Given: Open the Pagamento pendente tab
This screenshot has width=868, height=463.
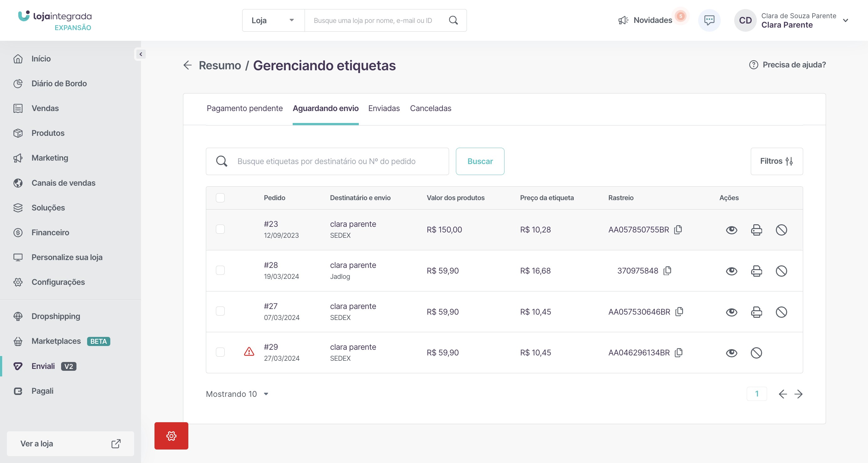Looking at the screenshot, I should [x=244, y=108].
